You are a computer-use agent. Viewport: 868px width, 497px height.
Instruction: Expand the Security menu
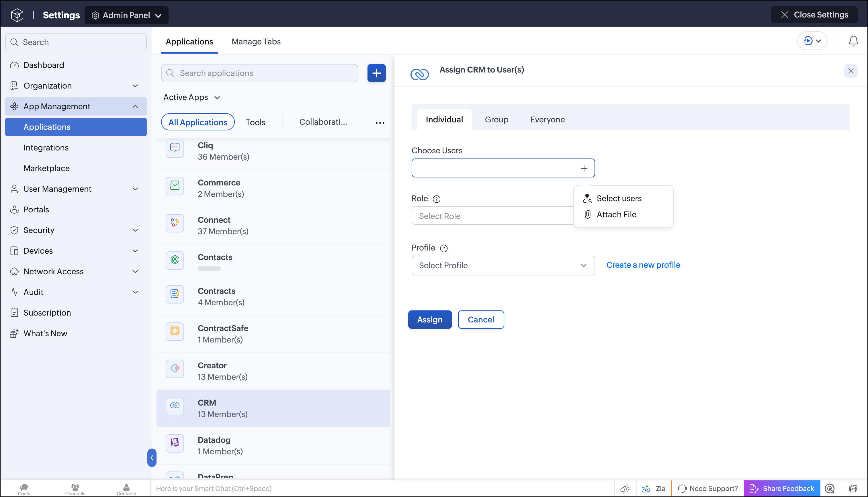76,230
